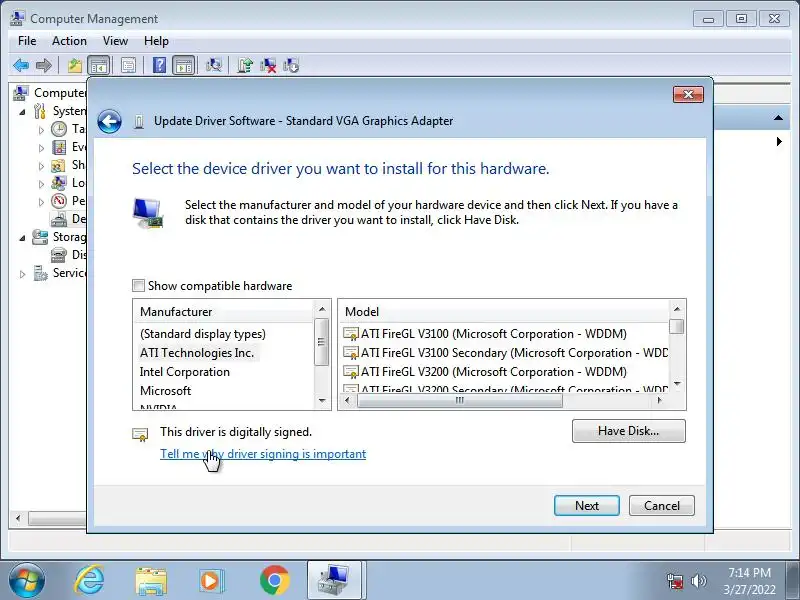Screen dimensions: 800x600
Task: Expand the Shared Folders node arrow
Action: pyautogui.click(x=41, y=166)
